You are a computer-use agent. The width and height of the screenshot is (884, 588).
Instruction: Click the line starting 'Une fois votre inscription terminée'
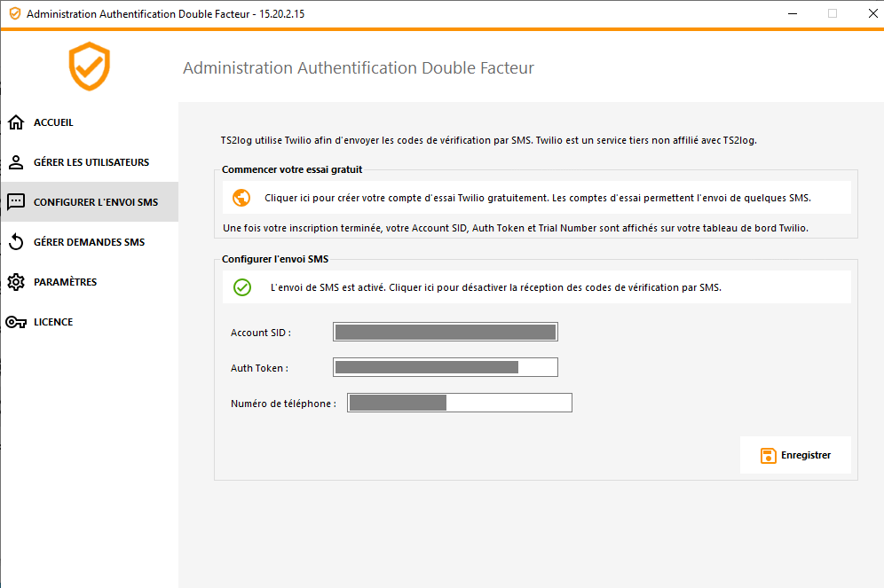coord(516,228)
